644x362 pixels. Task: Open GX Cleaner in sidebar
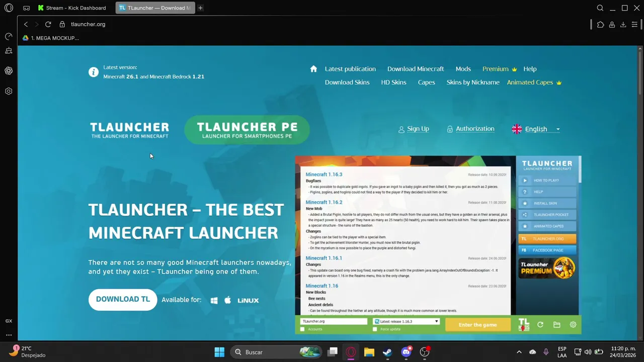point(9,51)
